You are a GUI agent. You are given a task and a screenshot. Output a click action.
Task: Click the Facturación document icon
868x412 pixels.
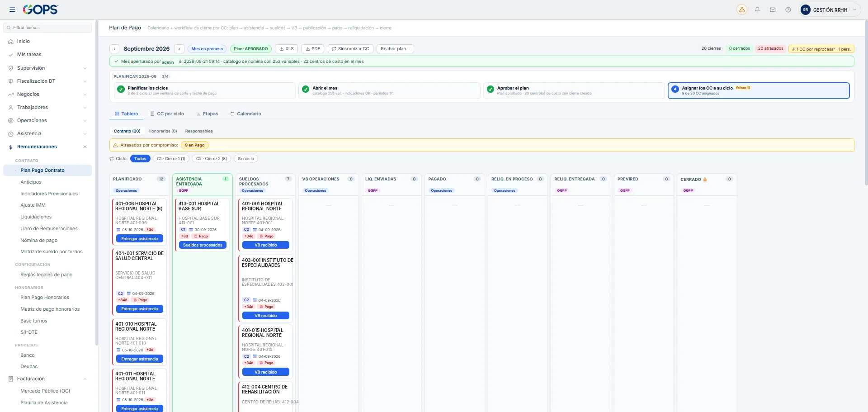coord(11,379)
